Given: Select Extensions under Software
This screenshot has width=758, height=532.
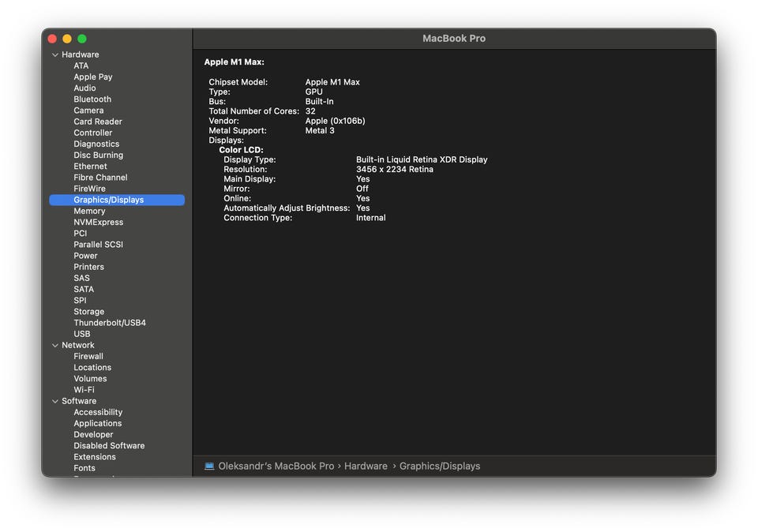Looking at the screenshot, I should click(x=95, y=457).
